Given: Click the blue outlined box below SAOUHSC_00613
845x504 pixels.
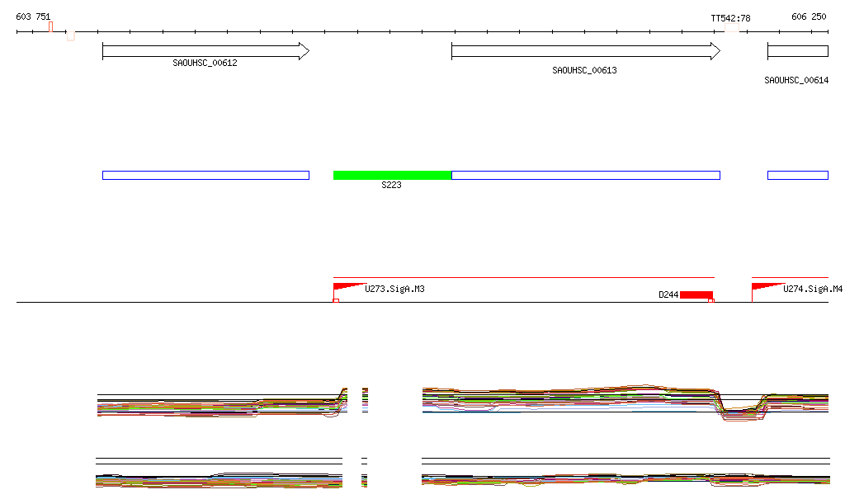Looking at the screenshot, I should pos(585,175).
